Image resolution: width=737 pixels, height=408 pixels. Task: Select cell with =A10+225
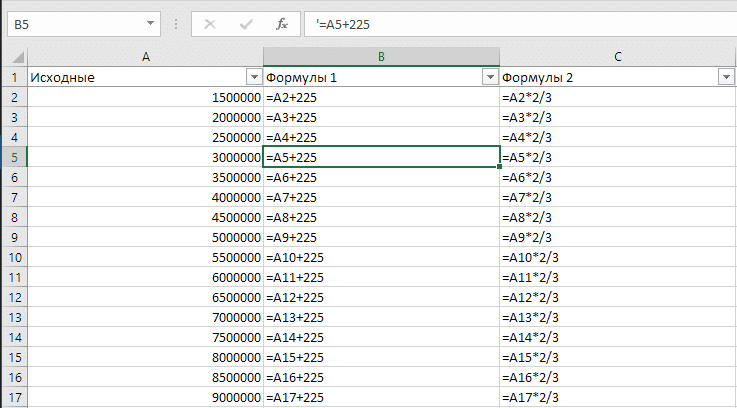point(381,257)
